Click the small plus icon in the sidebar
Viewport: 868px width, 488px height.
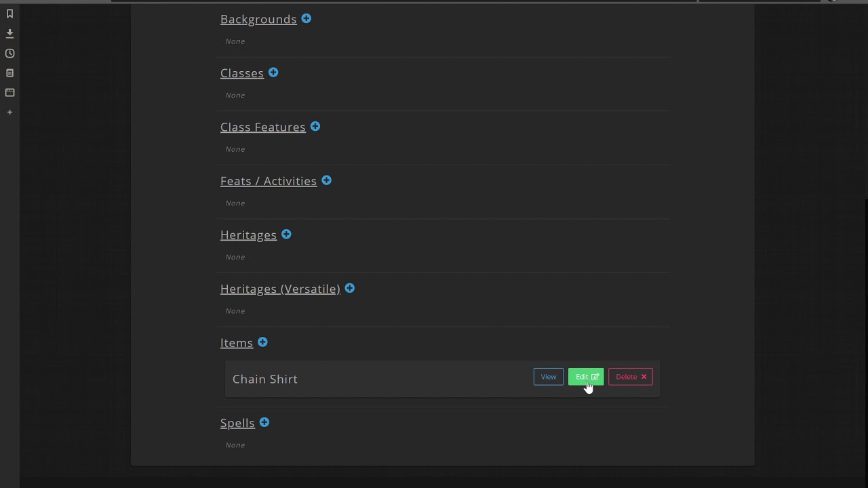point(9,112)
